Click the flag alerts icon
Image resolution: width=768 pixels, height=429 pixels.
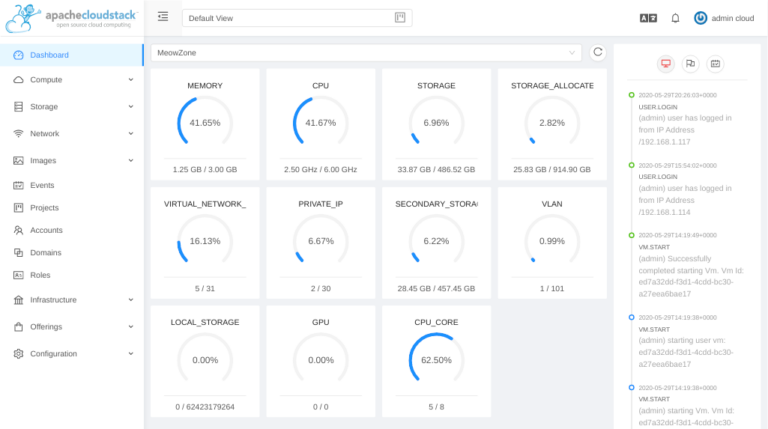pos(691,64)
